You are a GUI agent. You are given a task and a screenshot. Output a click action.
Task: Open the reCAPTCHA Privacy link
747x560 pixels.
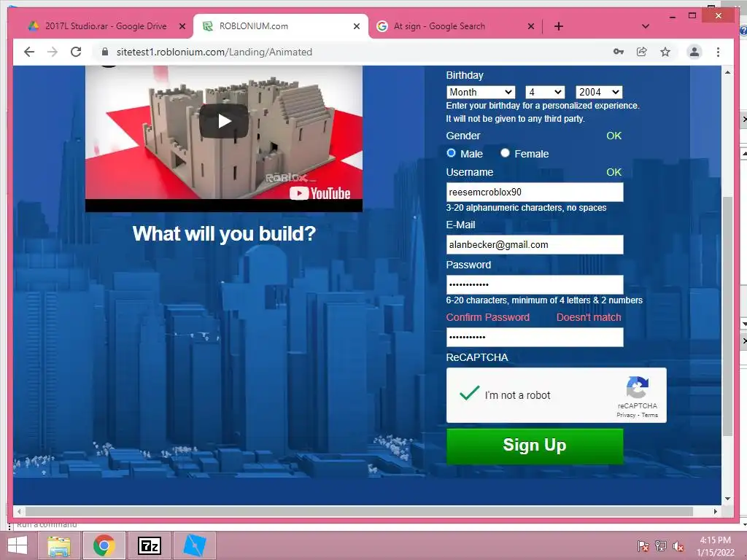click(x=626, y=415)
